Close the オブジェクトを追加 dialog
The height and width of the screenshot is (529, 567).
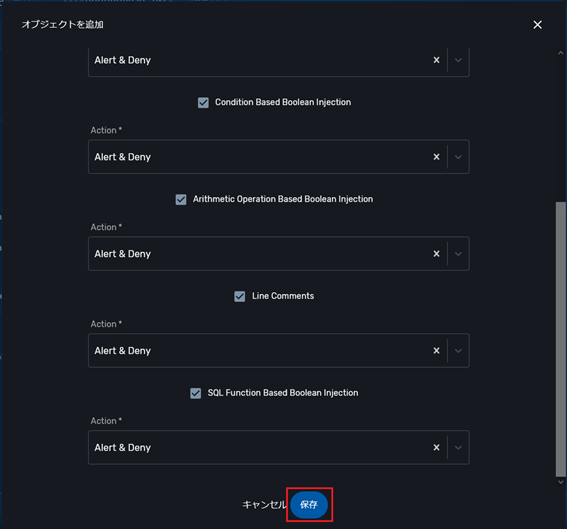point(537,25)
